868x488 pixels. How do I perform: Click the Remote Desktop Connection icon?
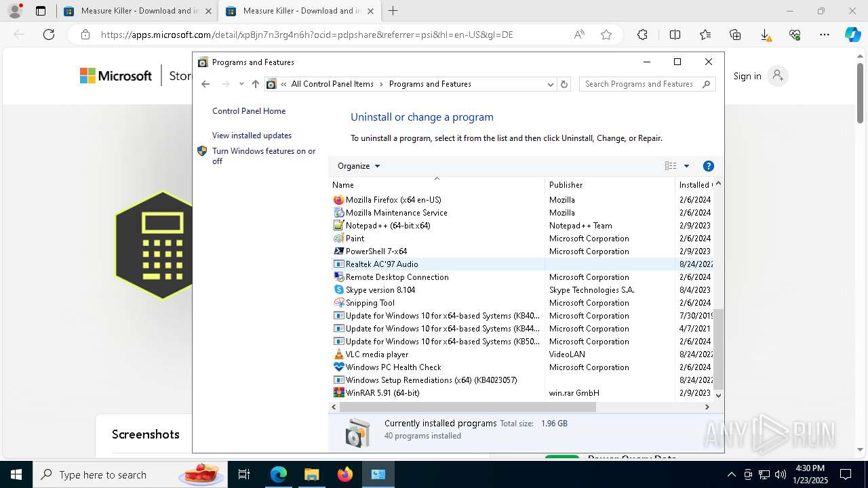[x=339, y=277]
